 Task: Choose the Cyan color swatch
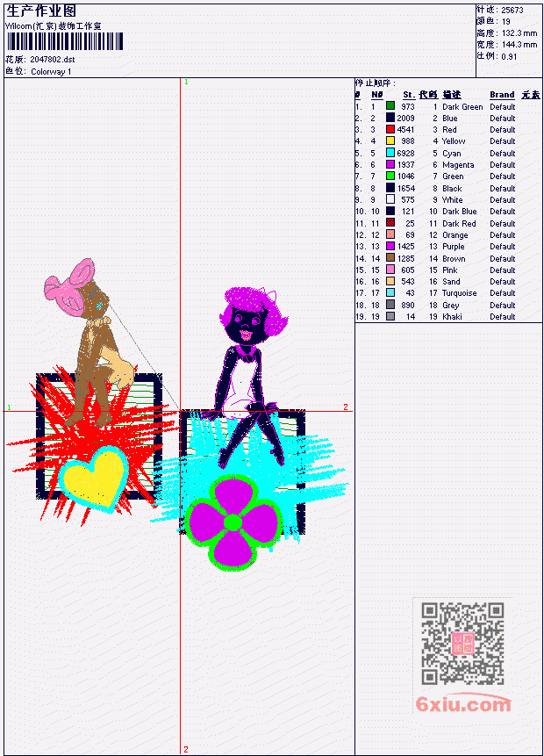pos(390,153)
